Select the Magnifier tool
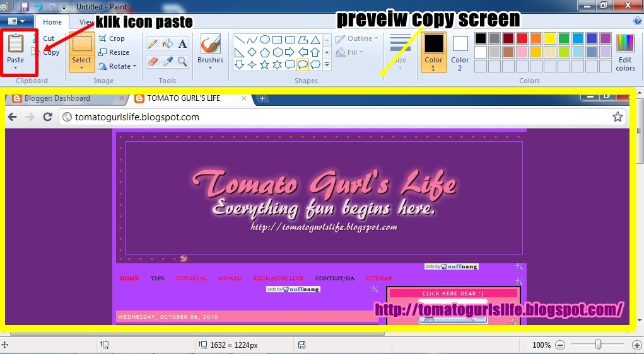Screen dimensions: 644x354 (x=182, y=62)
